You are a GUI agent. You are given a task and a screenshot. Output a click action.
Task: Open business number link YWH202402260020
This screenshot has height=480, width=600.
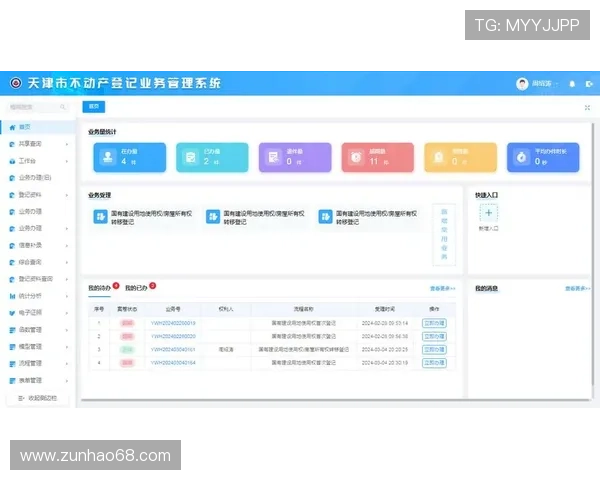coord(173,336)
